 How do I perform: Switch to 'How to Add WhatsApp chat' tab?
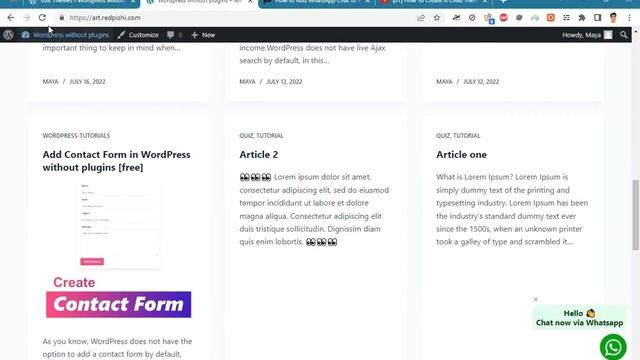(315, 2)
